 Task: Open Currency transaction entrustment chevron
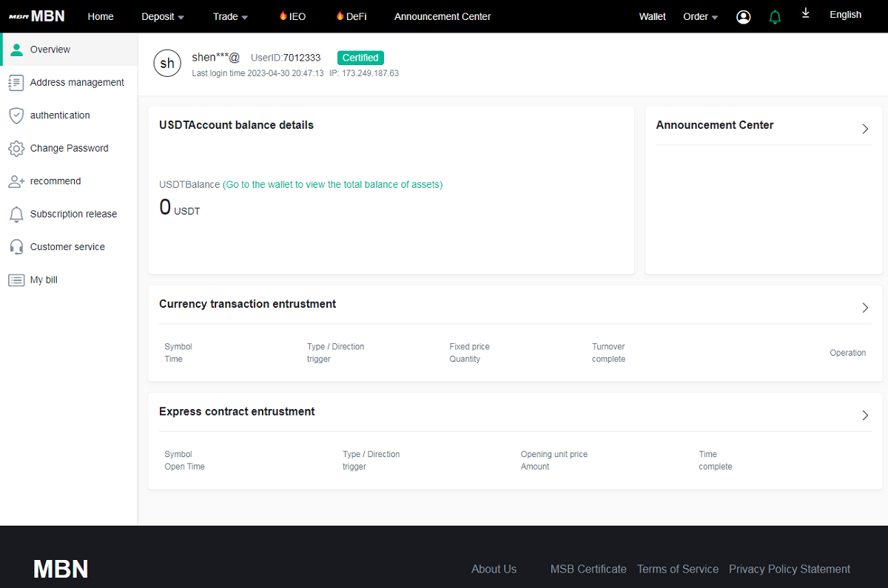pos(865,308)
